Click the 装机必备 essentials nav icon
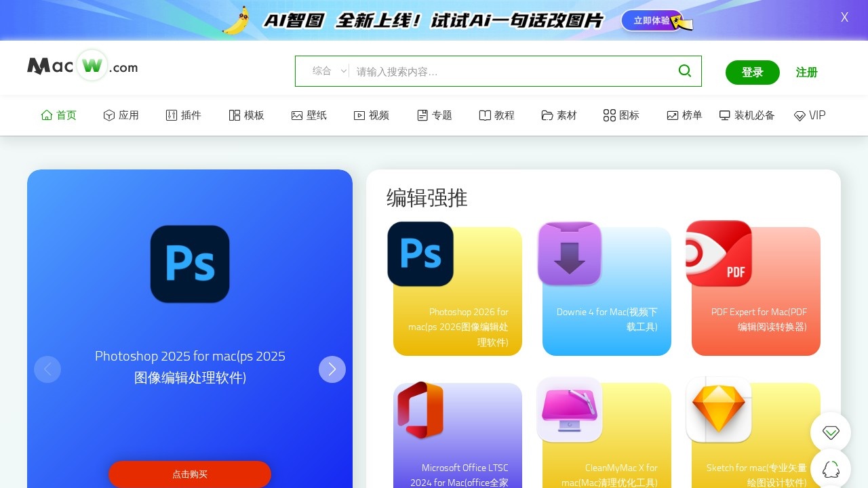This screenshot has height=488, width=868. (725, 115)
